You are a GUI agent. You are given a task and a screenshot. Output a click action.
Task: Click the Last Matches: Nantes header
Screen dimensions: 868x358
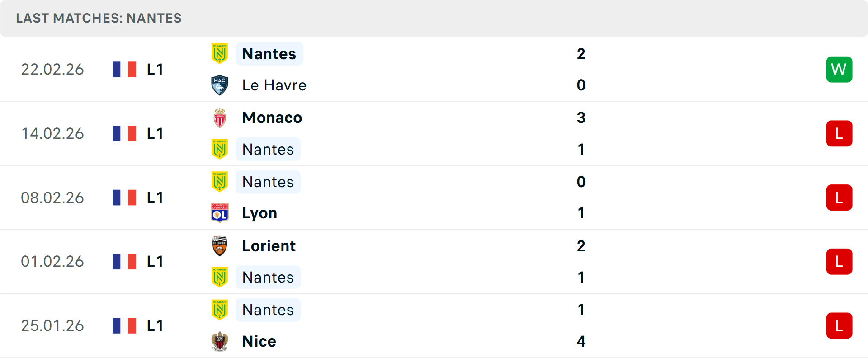coord(99,18)
